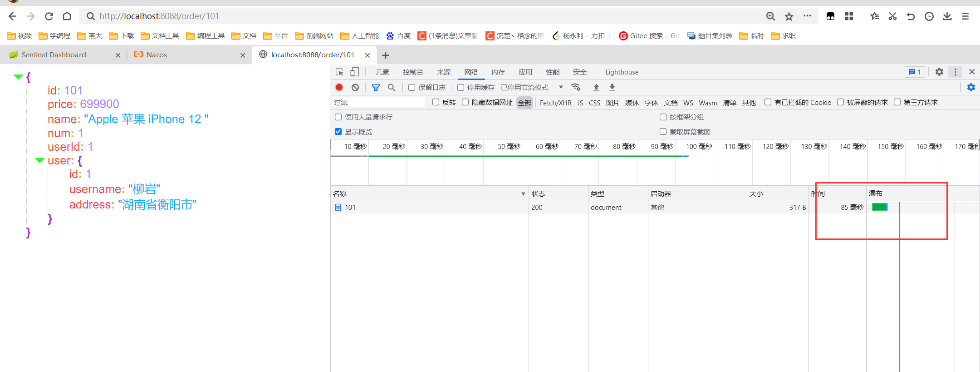Open network conditions wifi icon
This screenshot has height=372, width=980.
(x=576, y=87)
